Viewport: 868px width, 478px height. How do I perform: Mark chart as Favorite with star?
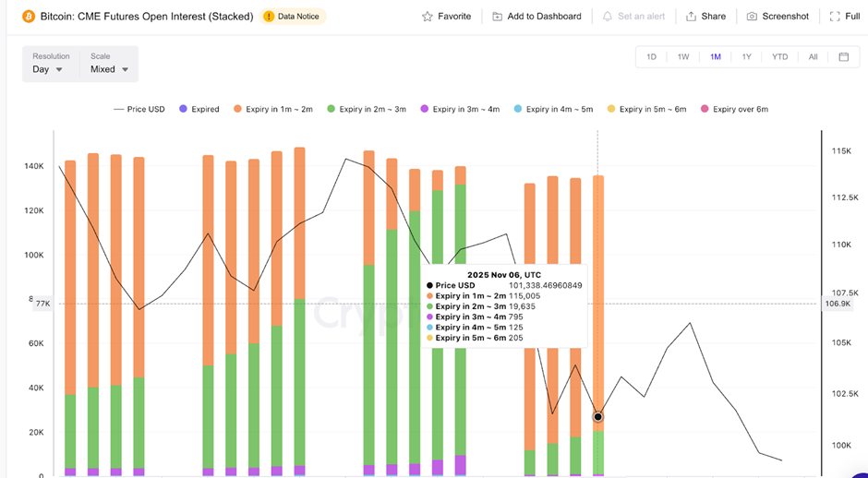tap(447, 17)
